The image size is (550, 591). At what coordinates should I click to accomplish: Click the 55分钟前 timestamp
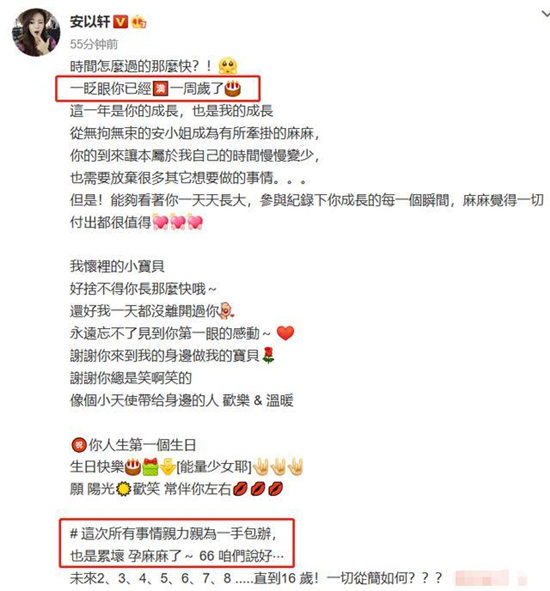94,44
